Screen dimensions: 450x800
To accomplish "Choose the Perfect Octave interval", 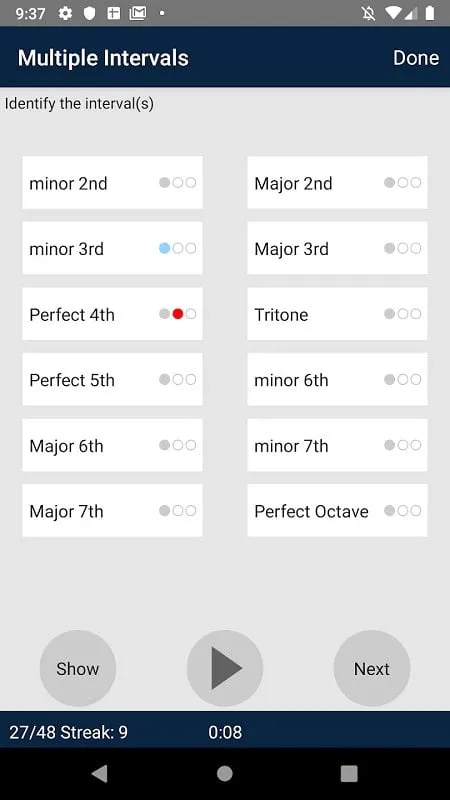I will [337, 511].
